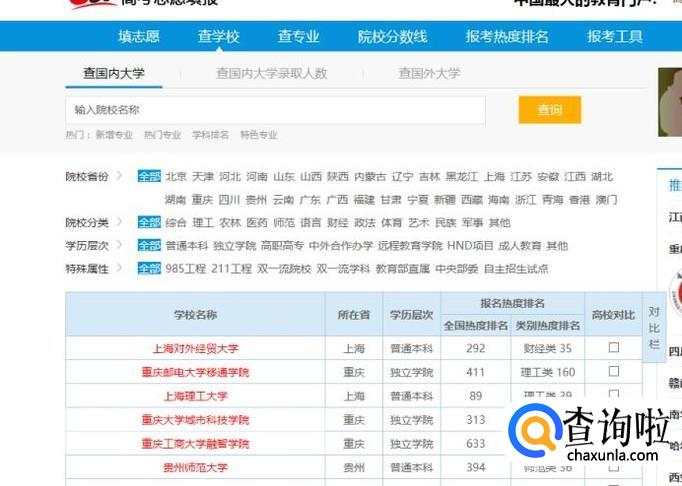This screenshot has height=486, width=682.
Task: Open the 学科排名 hot link
Action: (x=211, y=135)
